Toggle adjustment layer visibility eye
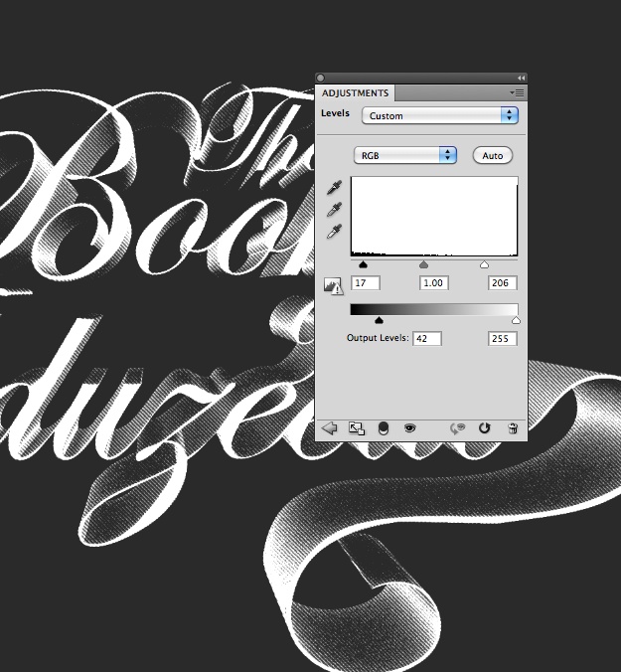 click(x=408, y=427)
